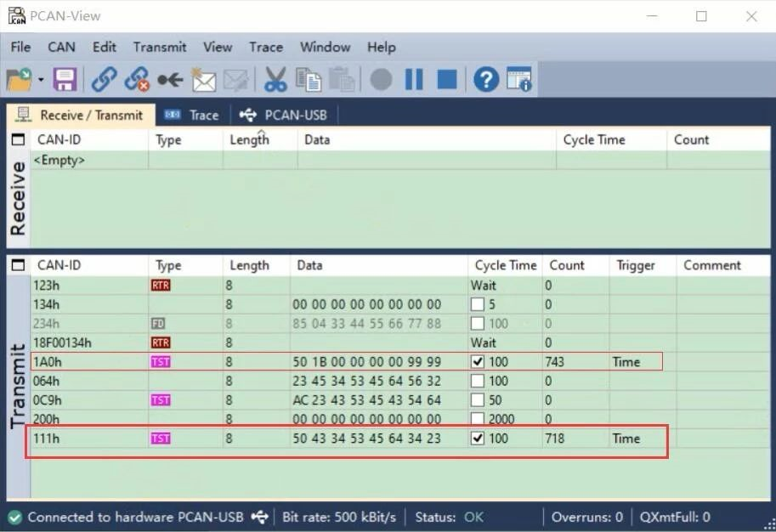776x532 pixels.
Task: Sort Receive list by CAN-ID column
Action: (x=89, y=140)
